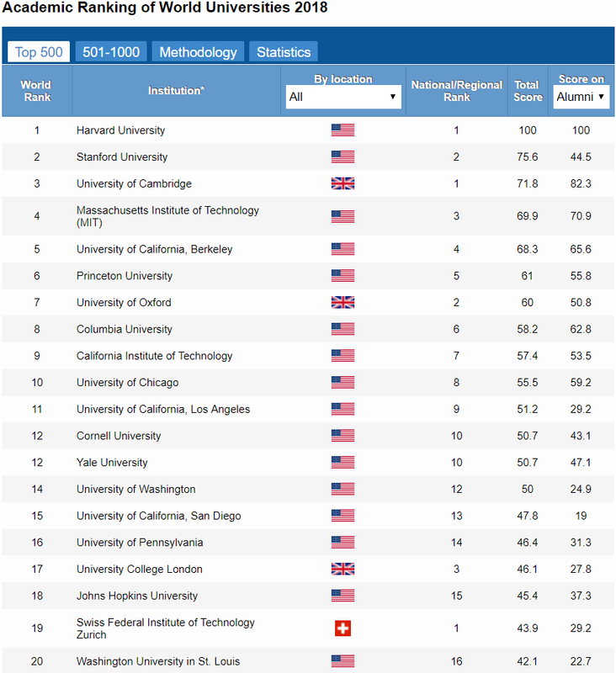Click the Swiss flag in ETH Zurich row
The height and width of the screenshot is (673, 616).
(x=343, y=628)
